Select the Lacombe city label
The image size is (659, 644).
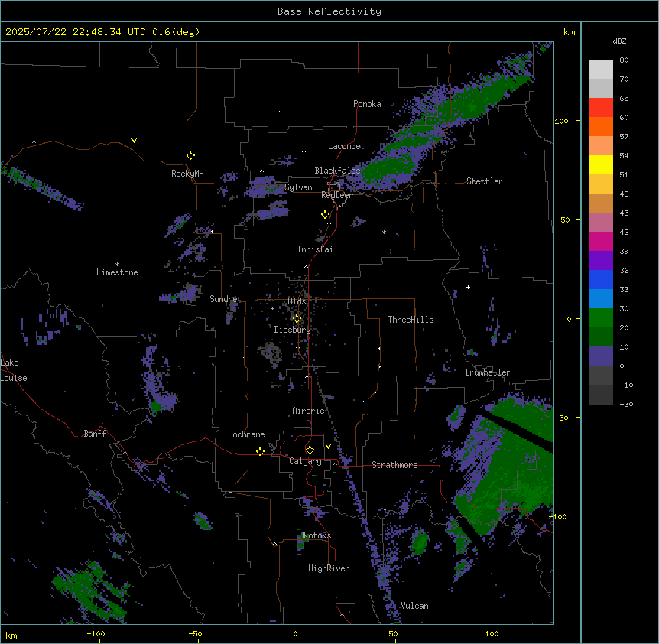[344, 146]
